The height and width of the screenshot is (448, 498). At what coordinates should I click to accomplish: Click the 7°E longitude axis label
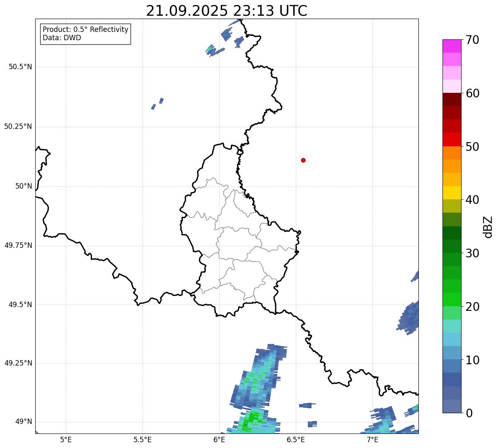tap(372, 440)
